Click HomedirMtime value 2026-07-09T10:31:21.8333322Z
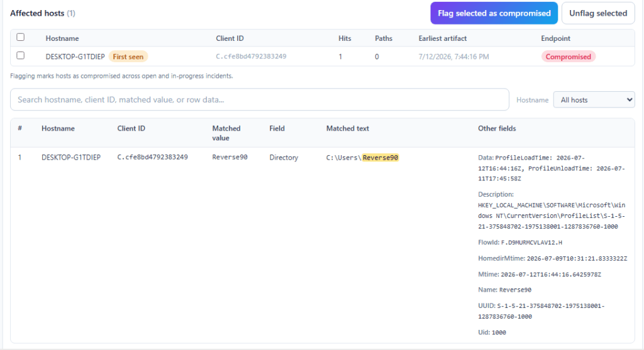The width and height of the screenshot is (644, 350). [x=577, y=258]
